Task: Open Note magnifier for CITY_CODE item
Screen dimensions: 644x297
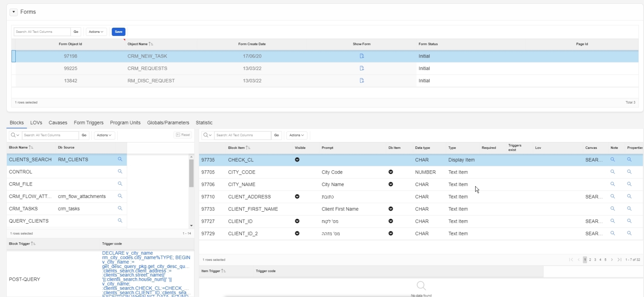Action: pos(613,172)
